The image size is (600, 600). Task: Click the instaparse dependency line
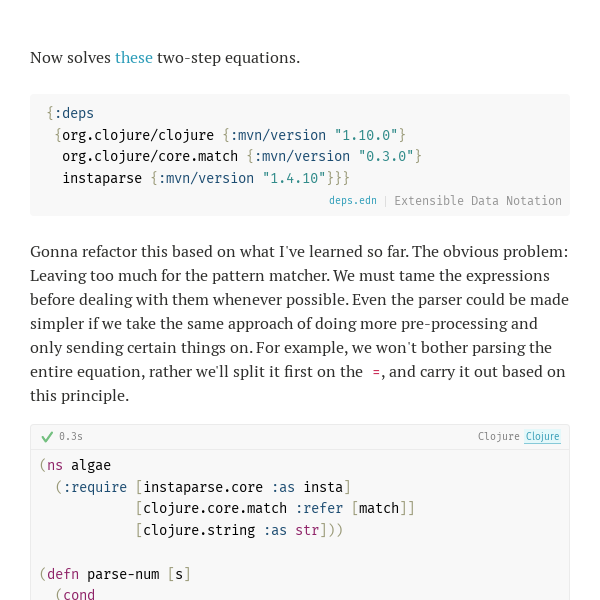[206, 178]
